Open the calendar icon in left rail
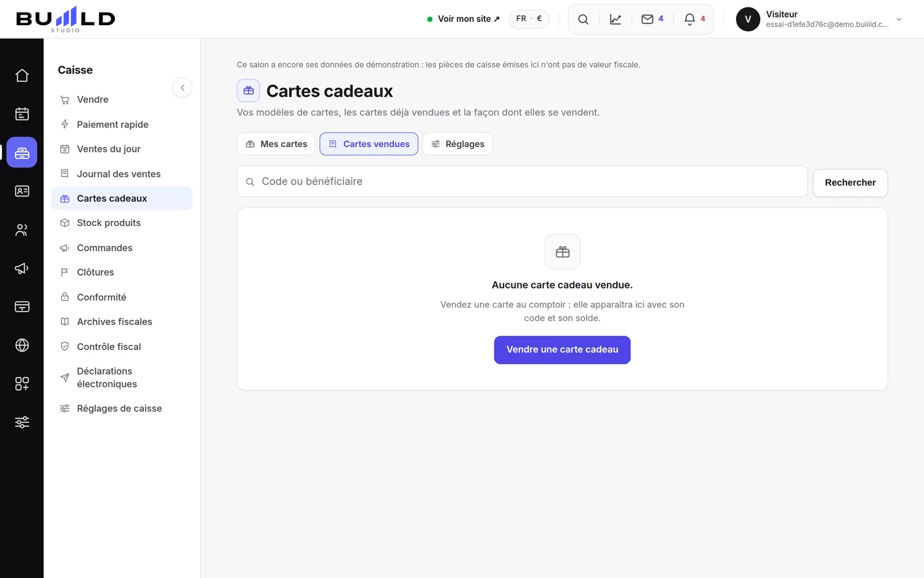 tap(22, 114)
